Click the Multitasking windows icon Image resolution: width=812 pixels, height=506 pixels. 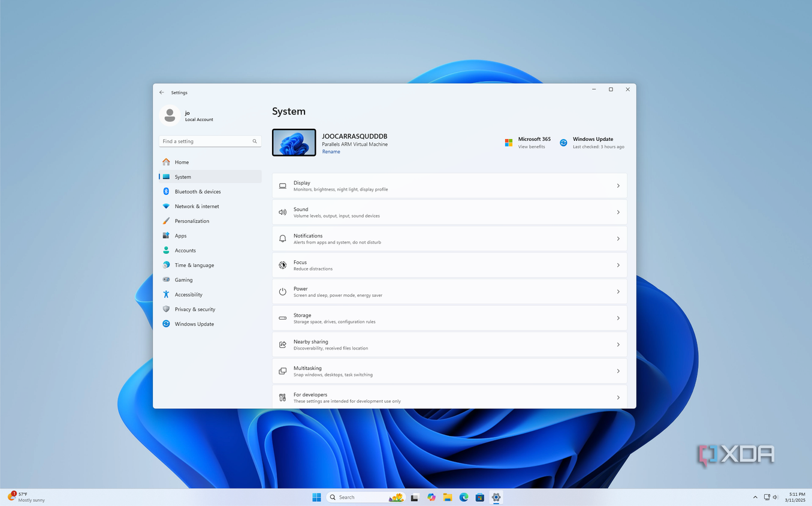282,371
